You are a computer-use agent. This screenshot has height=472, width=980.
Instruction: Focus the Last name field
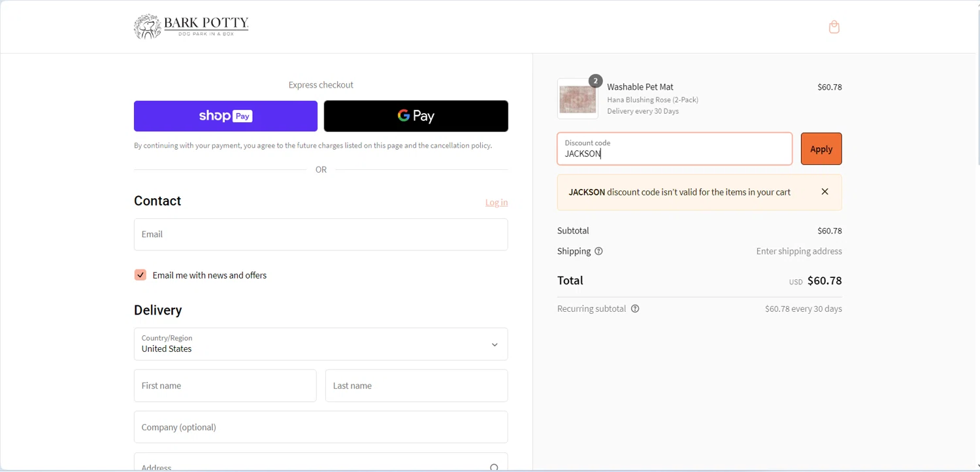pos(416,386)
